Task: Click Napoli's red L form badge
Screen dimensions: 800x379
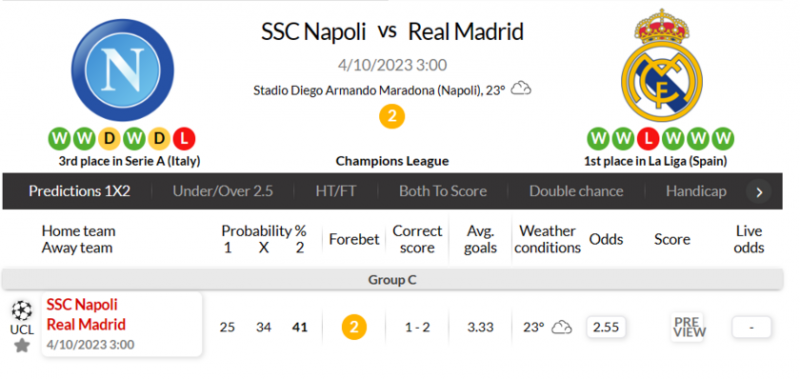Action: [184, 138]
